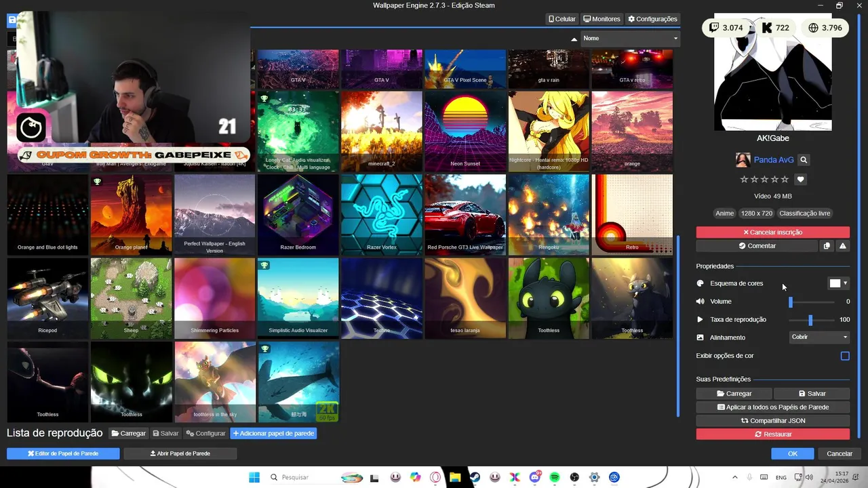Open Windows Start menu

(254, 478)
